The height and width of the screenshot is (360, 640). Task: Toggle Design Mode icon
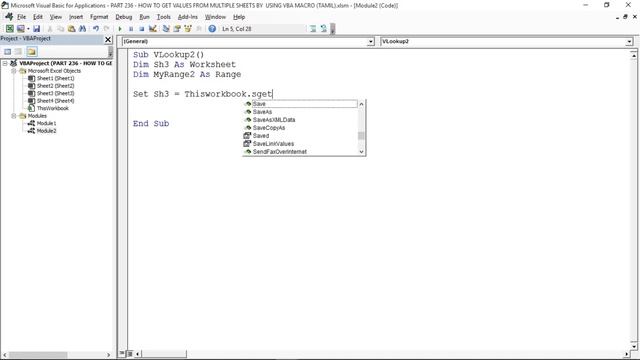click(153, 29)
